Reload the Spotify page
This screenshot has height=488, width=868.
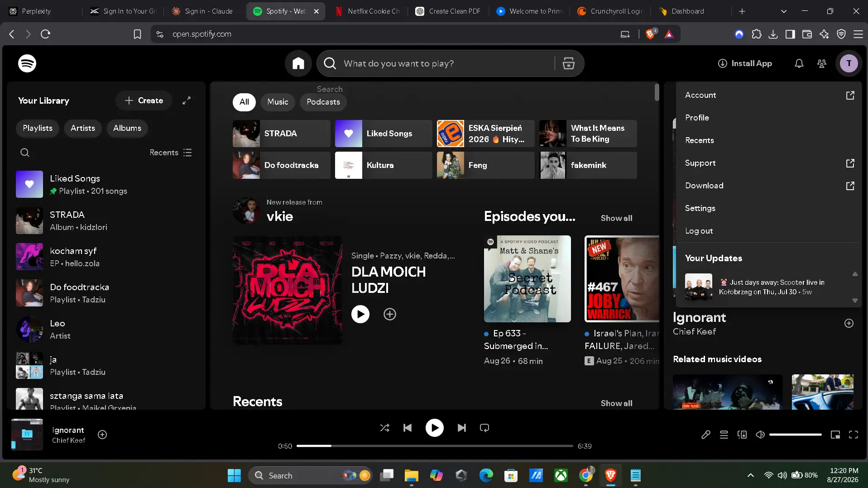(45, 34)
